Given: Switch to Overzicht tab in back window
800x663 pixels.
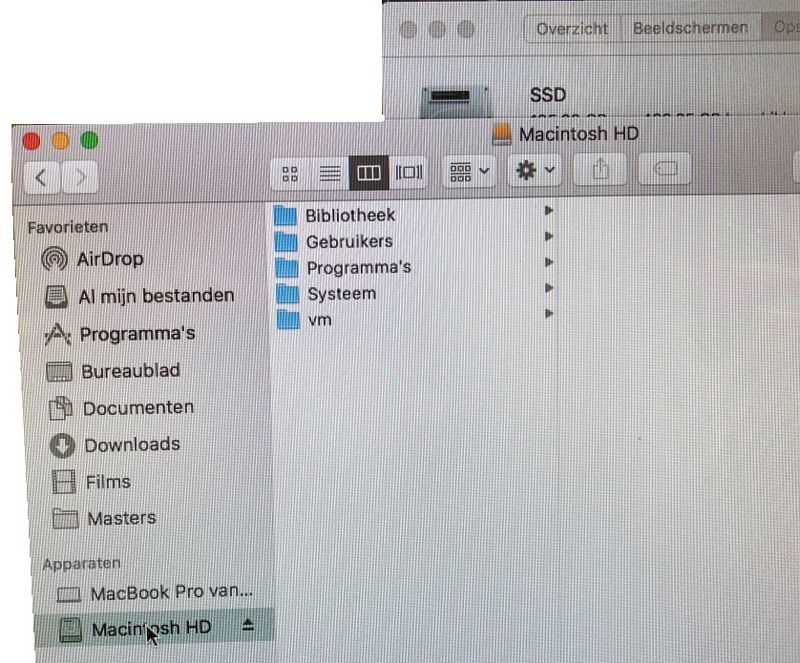Looking at the screenshot, I should [572, 29].
